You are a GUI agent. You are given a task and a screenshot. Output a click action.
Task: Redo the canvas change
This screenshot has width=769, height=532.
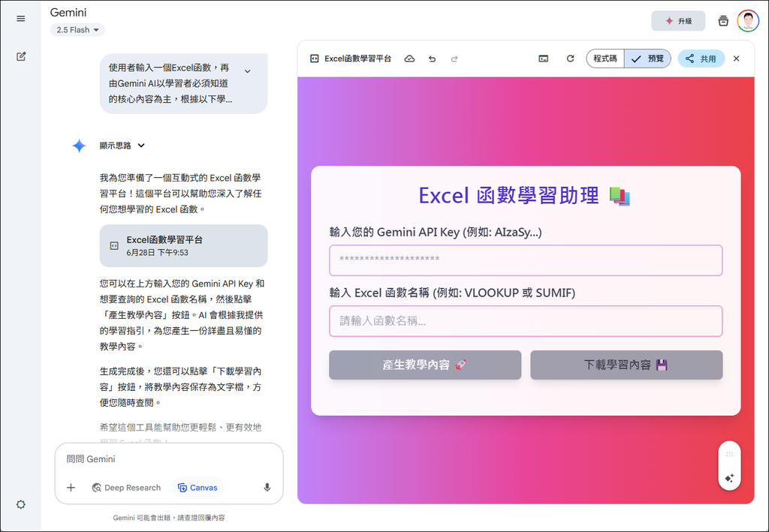[454, 59]
